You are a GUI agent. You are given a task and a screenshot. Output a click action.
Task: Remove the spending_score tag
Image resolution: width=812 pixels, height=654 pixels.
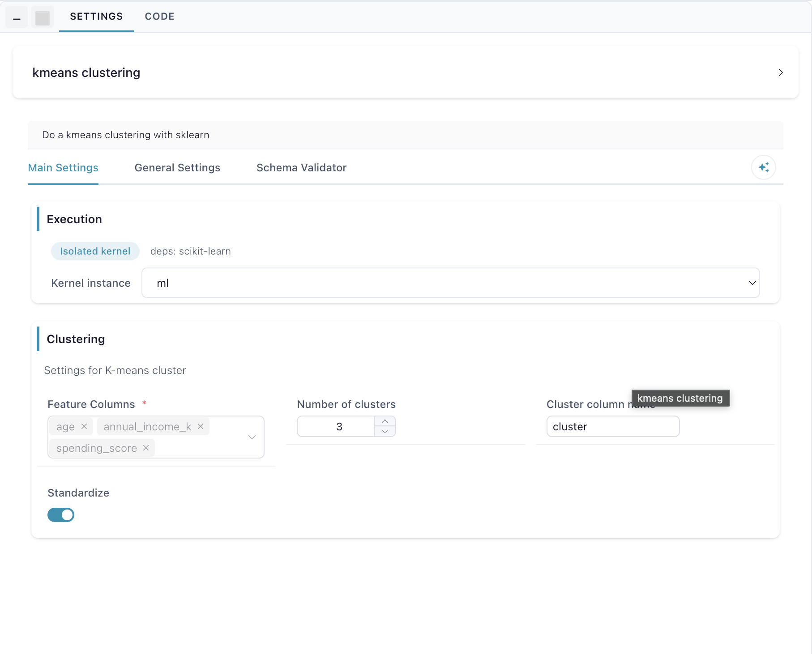click(x=146, y=448)
